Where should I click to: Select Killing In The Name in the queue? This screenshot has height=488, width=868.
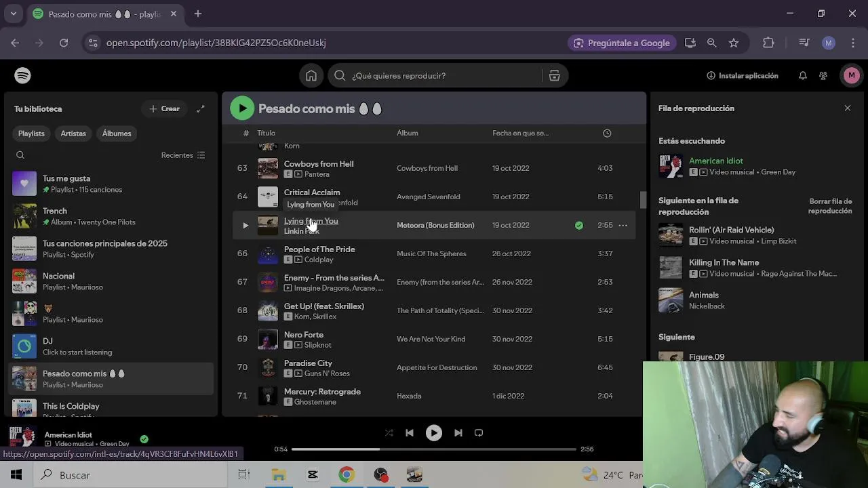pyautogui.click(x=724, y=262)
